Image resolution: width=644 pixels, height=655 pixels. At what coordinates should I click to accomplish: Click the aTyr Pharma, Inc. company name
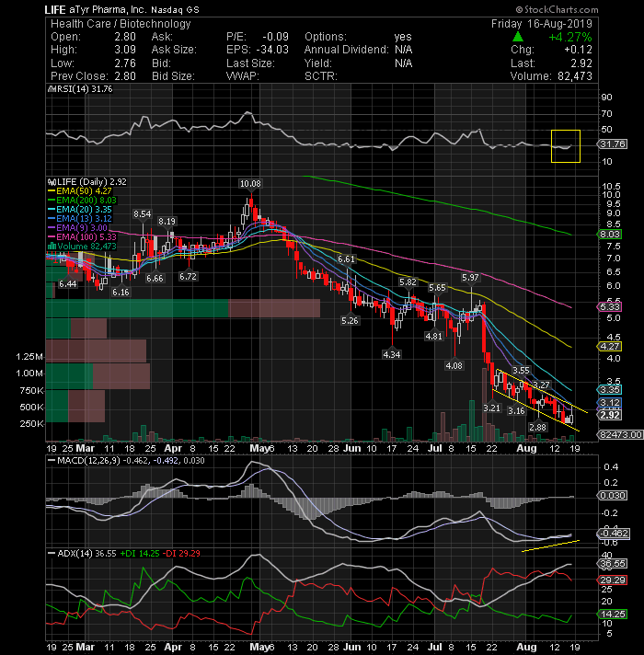(x=108, y=9)
